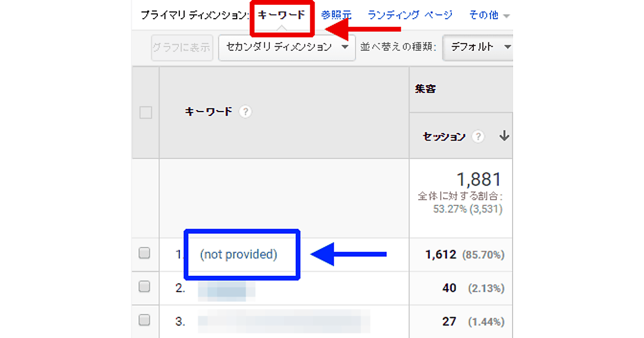Open the その他 dimension dropdown
The image size is (644, 338).
pyautogui.click(x=489, y=15)
